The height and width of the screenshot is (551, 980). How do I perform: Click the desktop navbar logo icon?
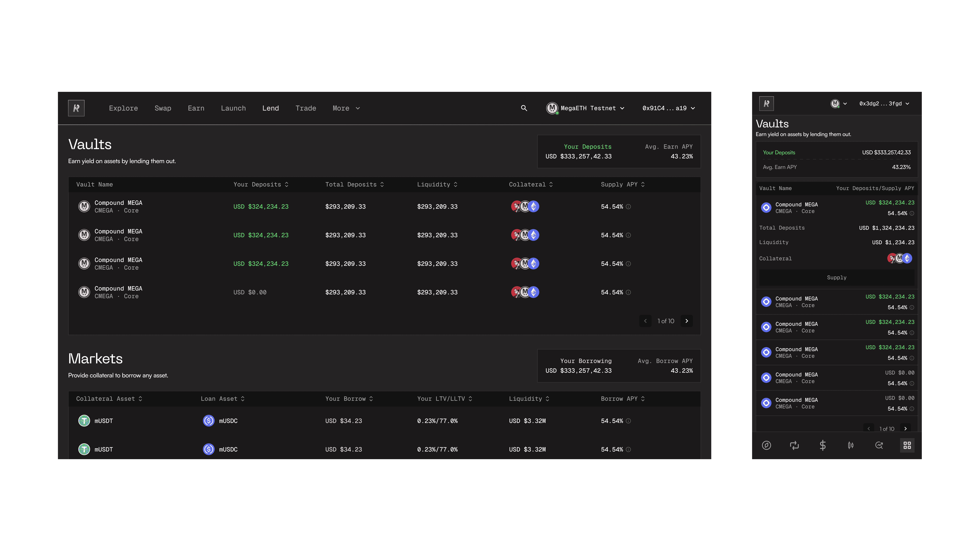point(76,108)
